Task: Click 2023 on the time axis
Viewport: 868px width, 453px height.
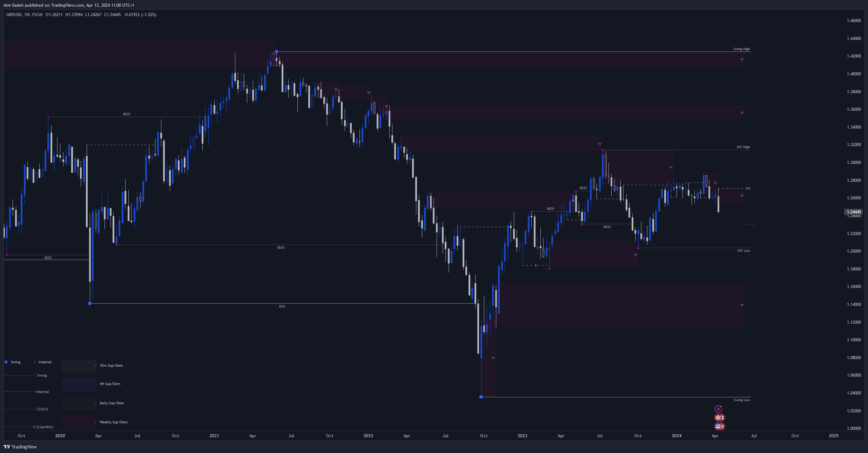Action: [x=522, y=436]
